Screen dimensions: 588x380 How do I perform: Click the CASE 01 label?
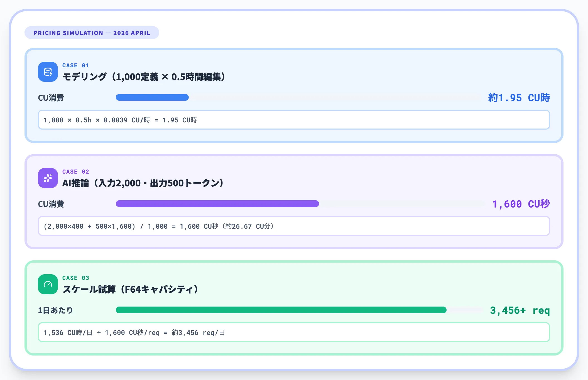click(x=75, y=65)
